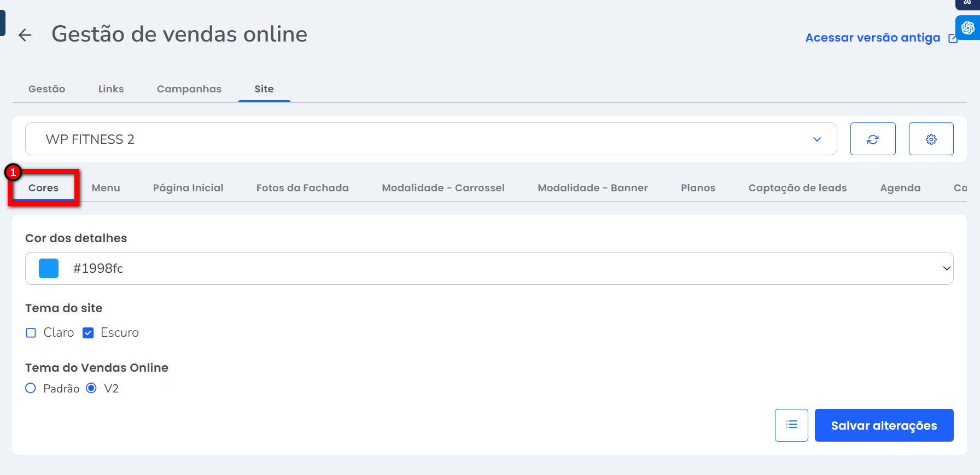This screenshot has width=980, height=475.
Task: Open the Página Inicial tab
Action: (188, 188)
